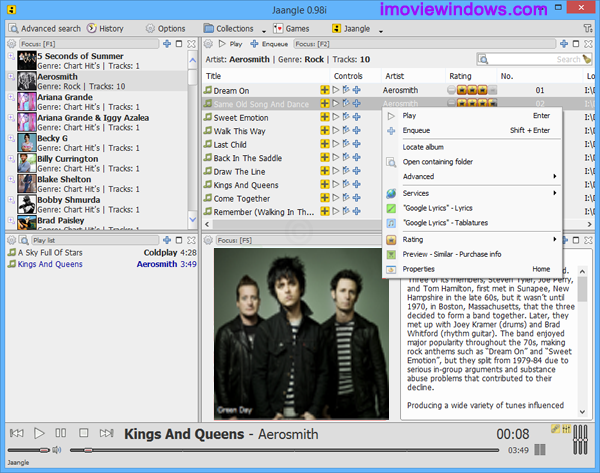Screen dimensions: 600x473
Task: Choose Play in context menu
Action: [x=472, y=116]
